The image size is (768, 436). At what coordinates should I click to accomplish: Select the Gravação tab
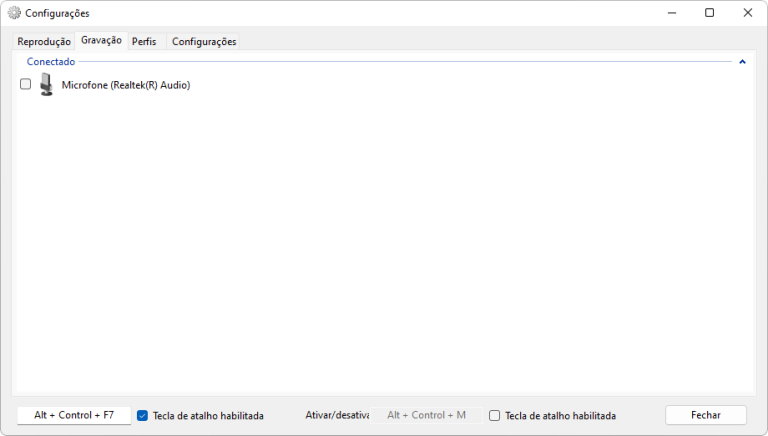tap(101, 40)
